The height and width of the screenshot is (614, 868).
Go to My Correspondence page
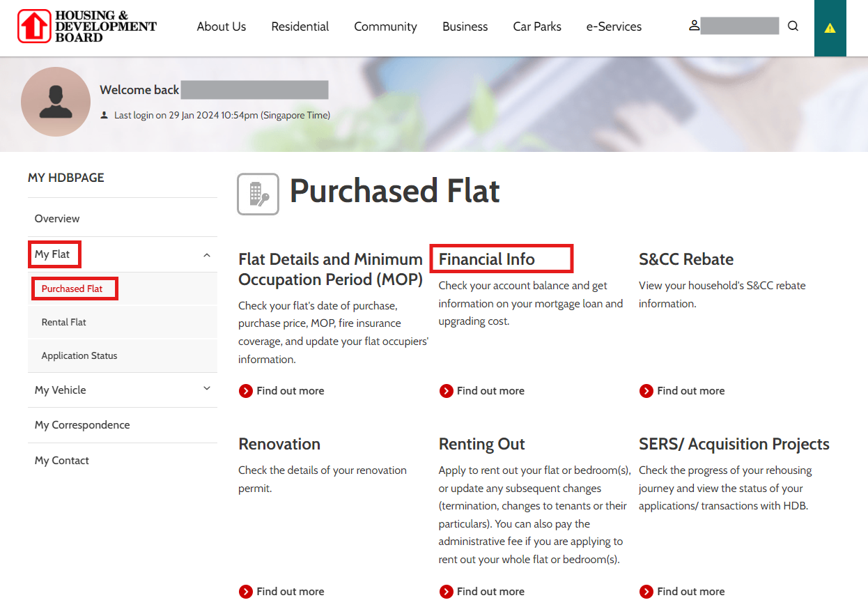(82, 425)
